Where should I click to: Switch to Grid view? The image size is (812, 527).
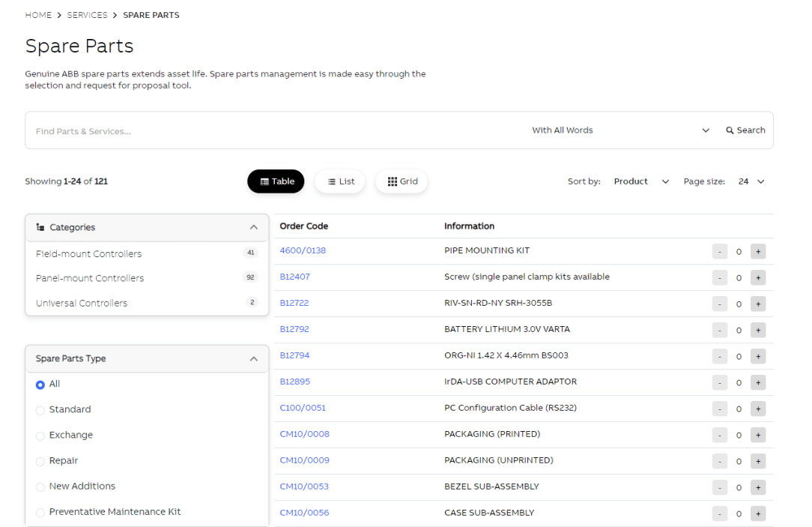tap(402, 181)
